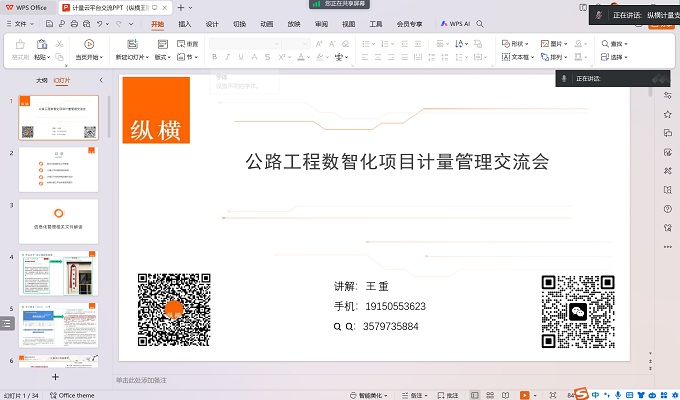Click the Cut scissors icon
The height and width of the screenshot is (400, 680).
pyautogui.click(x=59, y=44)
